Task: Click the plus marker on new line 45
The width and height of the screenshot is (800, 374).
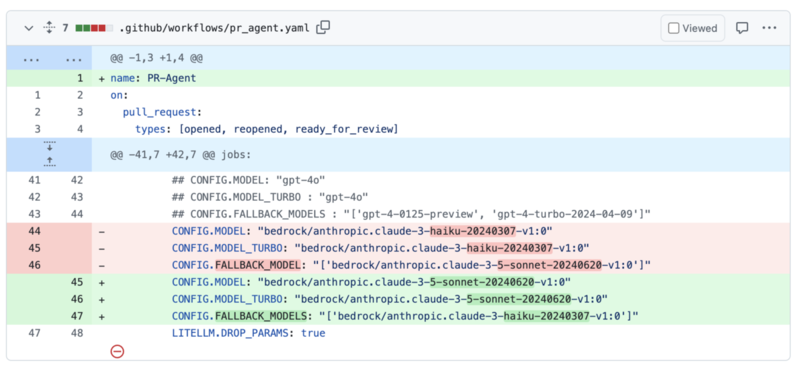Action: point(102,282)
